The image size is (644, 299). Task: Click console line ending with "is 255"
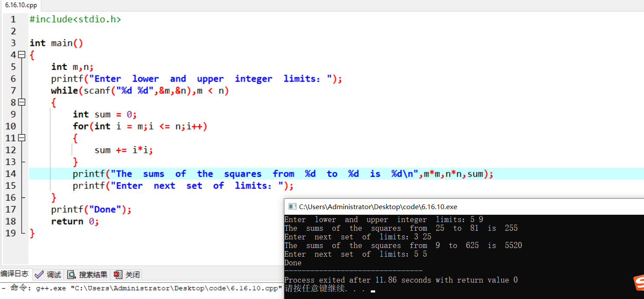tap(401, 228)
